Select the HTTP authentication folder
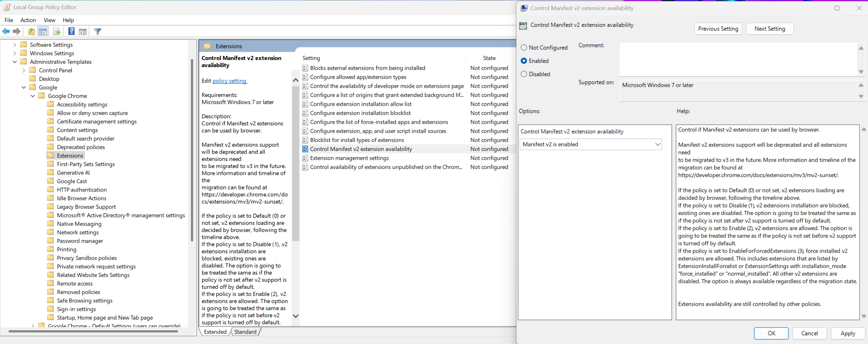The height and width of the screenshot is (344, 868). 82,190
